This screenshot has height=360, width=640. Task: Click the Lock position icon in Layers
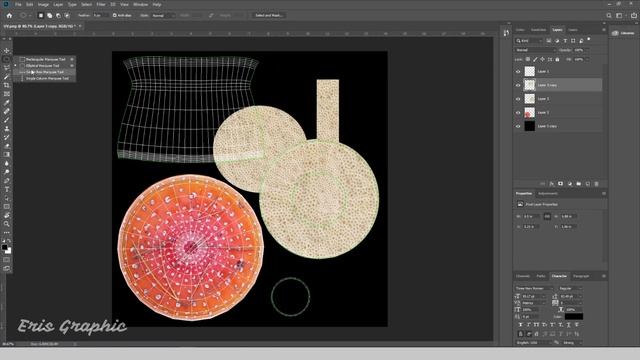pyautogui.click(x=542, y=60)
